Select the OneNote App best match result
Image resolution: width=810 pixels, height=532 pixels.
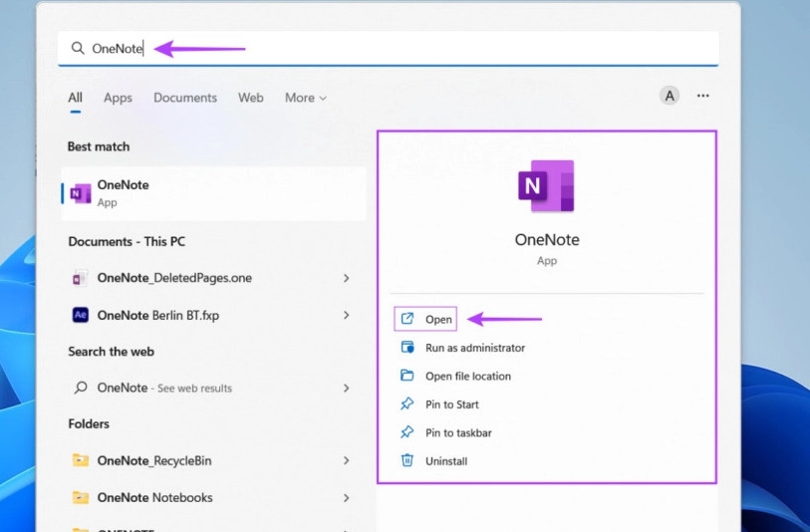(213, 193)
